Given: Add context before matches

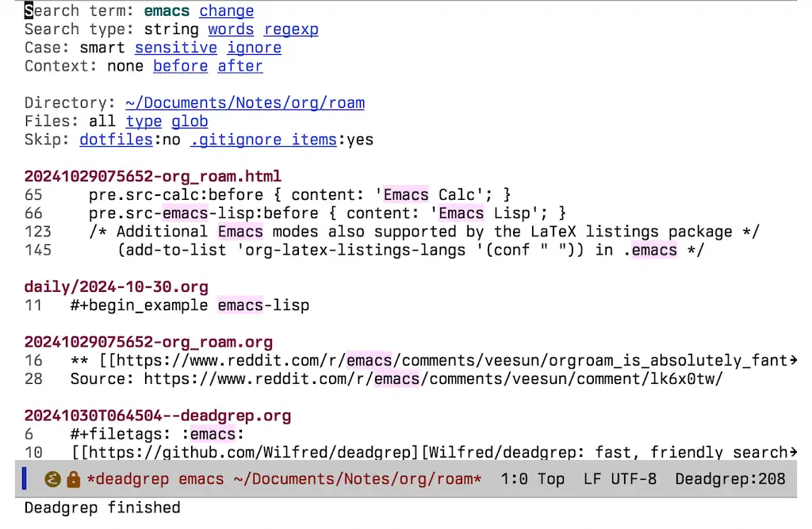Looking at the screenshot, I should pyautogui.click(x=180, y=66).
